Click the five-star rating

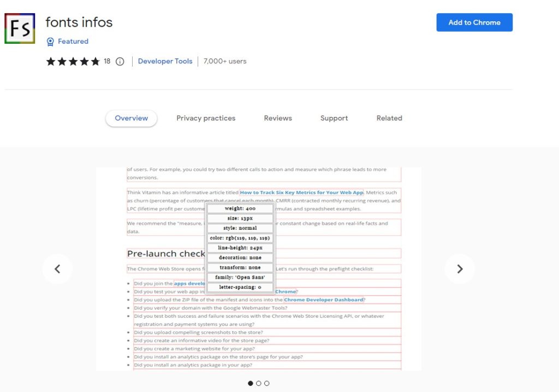[x=73, y=61]
